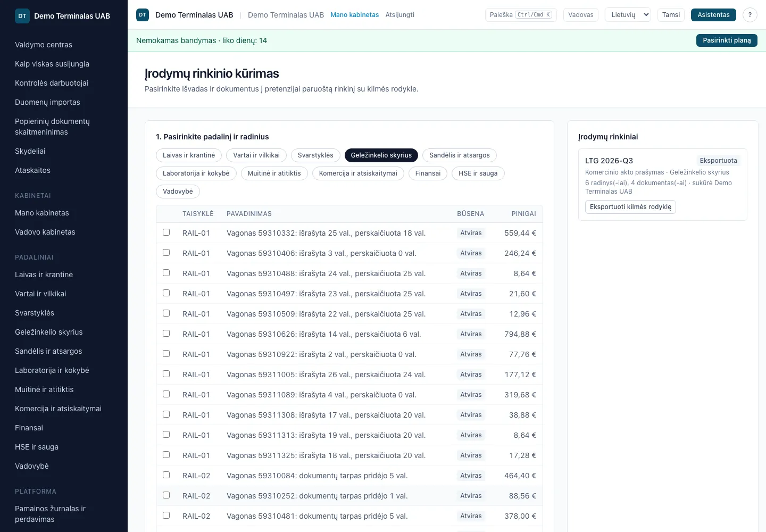
Task: Click the DT logo in sidebar header
Action: (x=22, y=16)
